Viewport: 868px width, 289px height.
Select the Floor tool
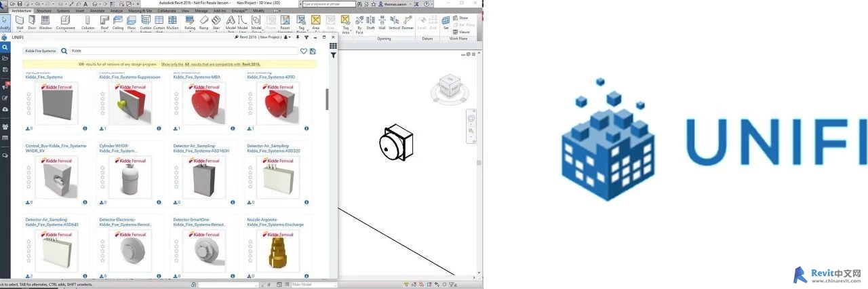[x=132, y=23]
